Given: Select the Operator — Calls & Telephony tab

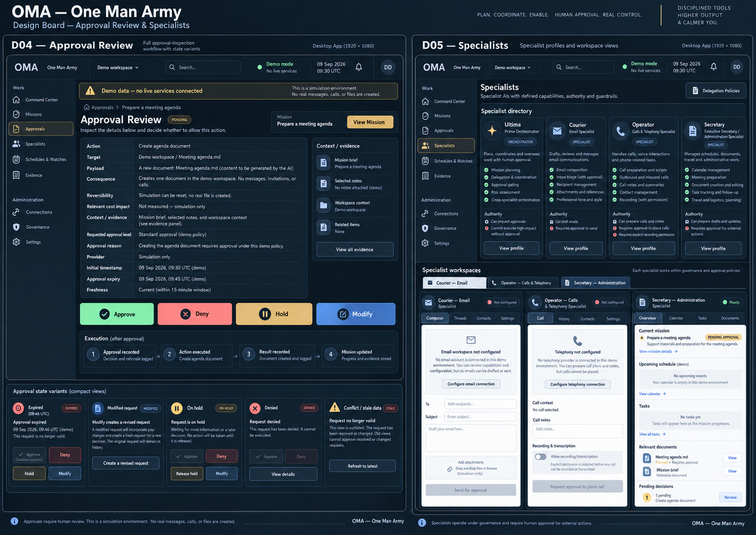Looking at the screenshot, I should (x=524, y=283).
